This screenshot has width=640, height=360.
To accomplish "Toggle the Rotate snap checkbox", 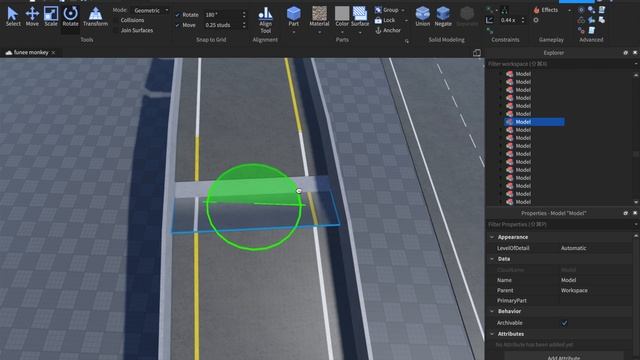I will tap(177, 15).
